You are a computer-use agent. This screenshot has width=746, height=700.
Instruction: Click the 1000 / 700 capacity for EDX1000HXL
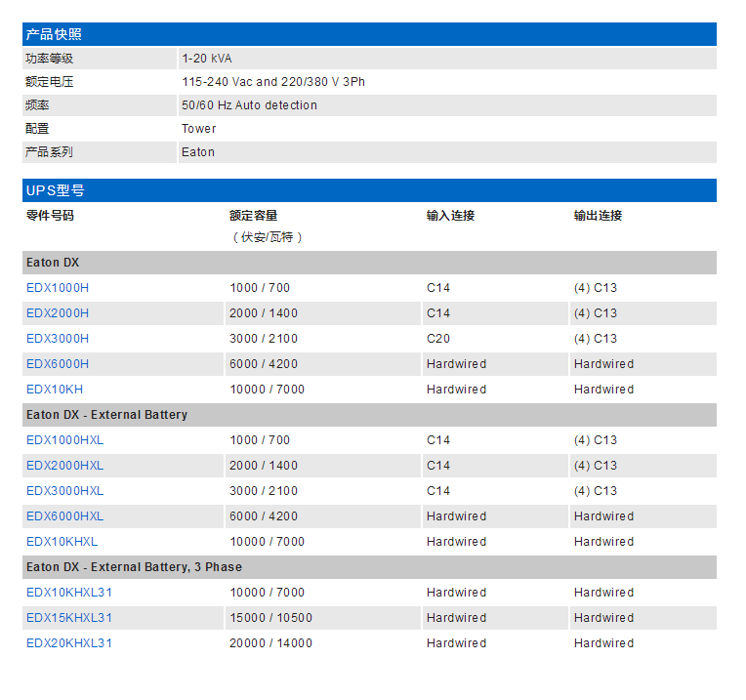(260, 440)
